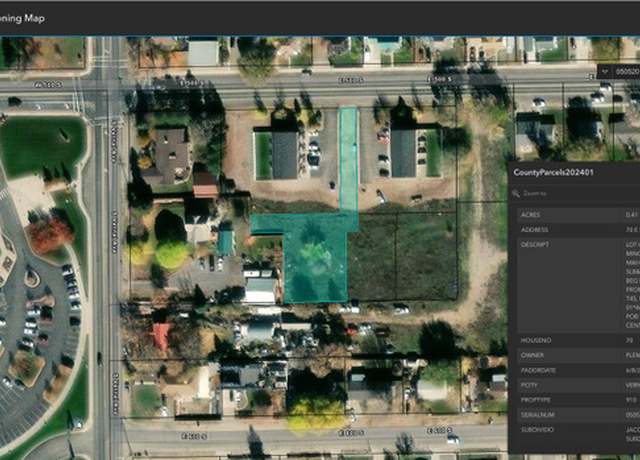Image resolution: width=640 pixels, height=460 pixels.
Task: Select the CountyParcels202401 popup title
Action: click(553, 172)
